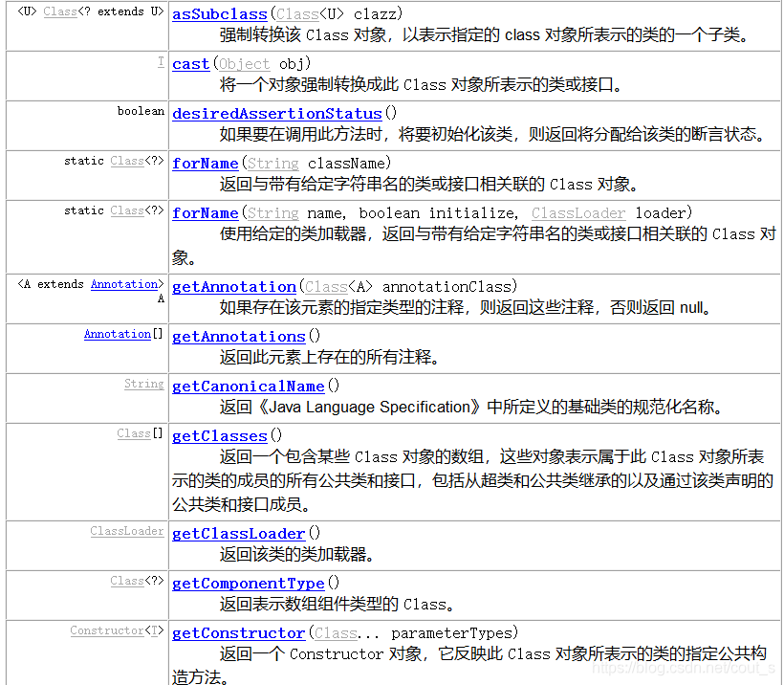Open the asSubclass method documentation link
784x685 pixels.
219,13
